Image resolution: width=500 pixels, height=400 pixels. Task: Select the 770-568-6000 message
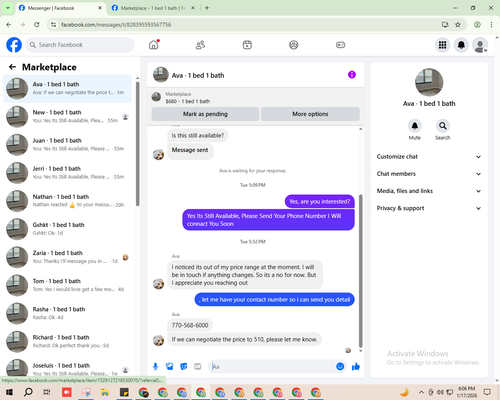pos(190,325)
